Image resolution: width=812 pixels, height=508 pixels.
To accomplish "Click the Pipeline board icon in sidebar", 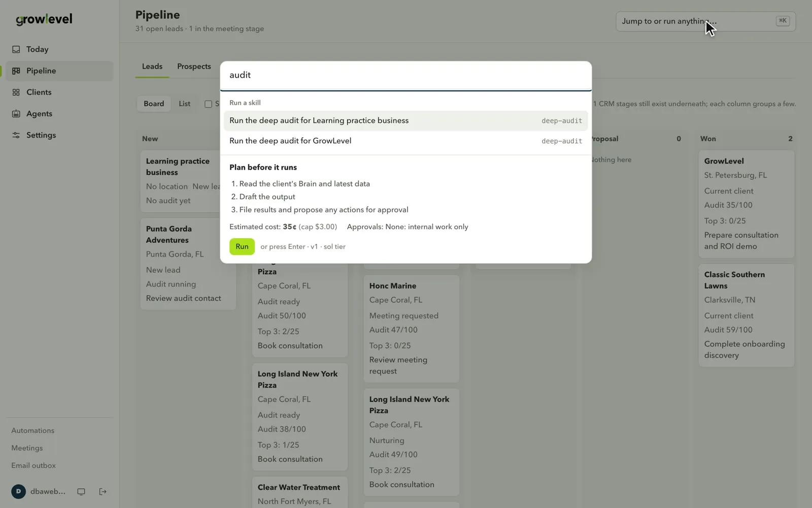I will 16,71.
